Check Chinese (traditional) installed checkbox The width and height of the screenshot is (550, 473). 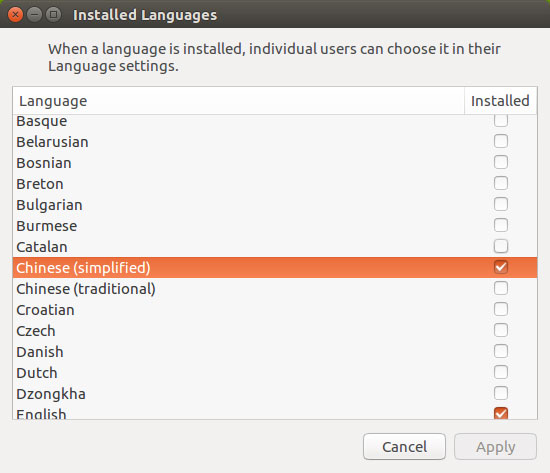coord(501,288)
